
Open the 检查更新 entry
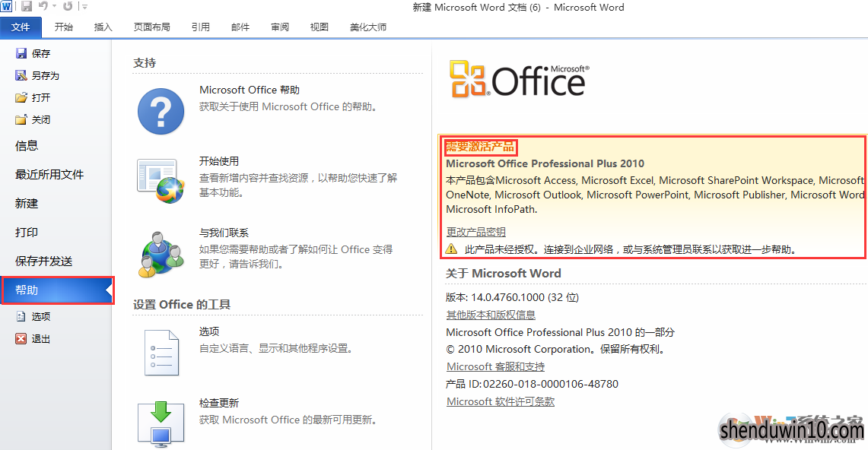[218, 403]
